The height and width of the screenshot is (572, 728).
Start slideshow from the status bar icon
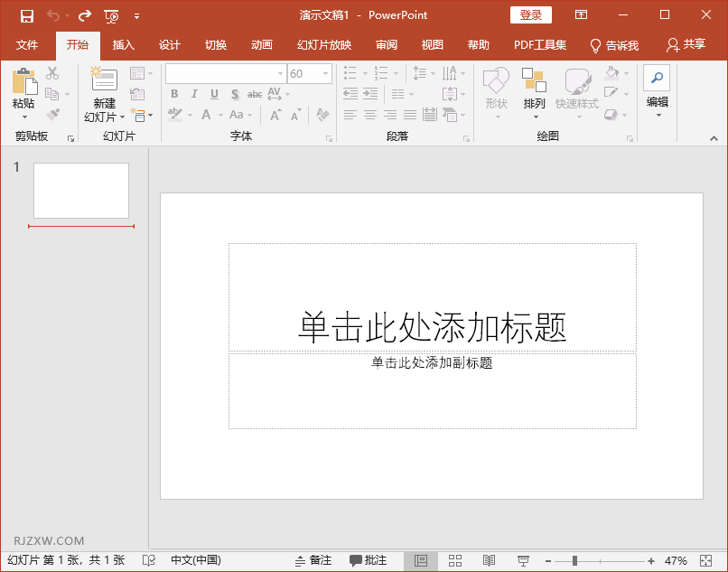522,560
